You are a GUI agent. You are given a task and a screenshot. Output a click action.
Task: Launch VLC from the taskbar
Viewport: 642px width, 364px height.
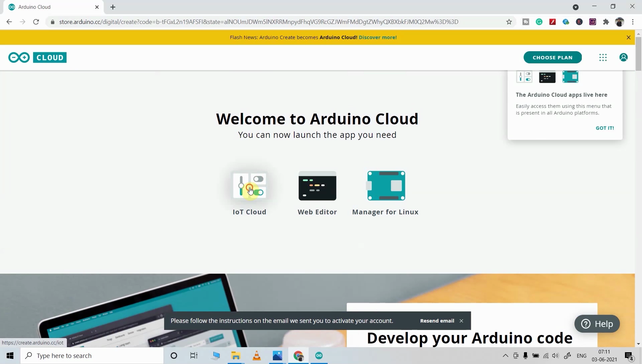(256, 356)
